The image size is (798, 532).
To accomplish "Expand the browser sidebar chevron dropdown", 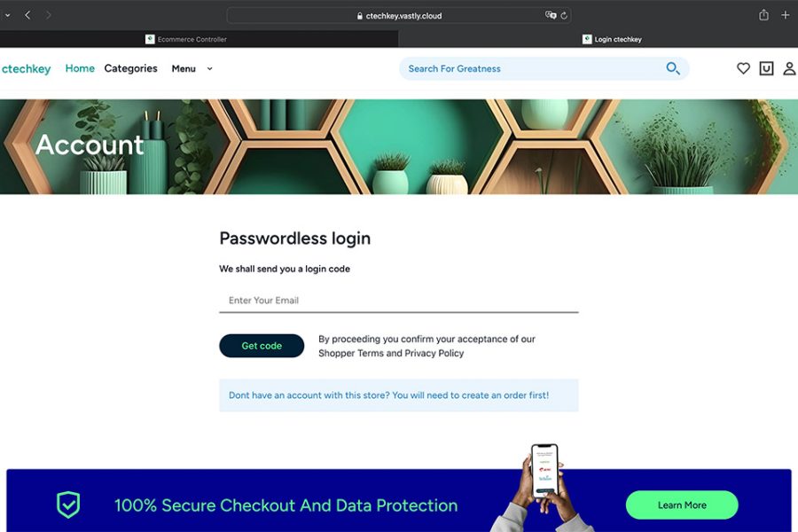I will (x=7, y=15).
